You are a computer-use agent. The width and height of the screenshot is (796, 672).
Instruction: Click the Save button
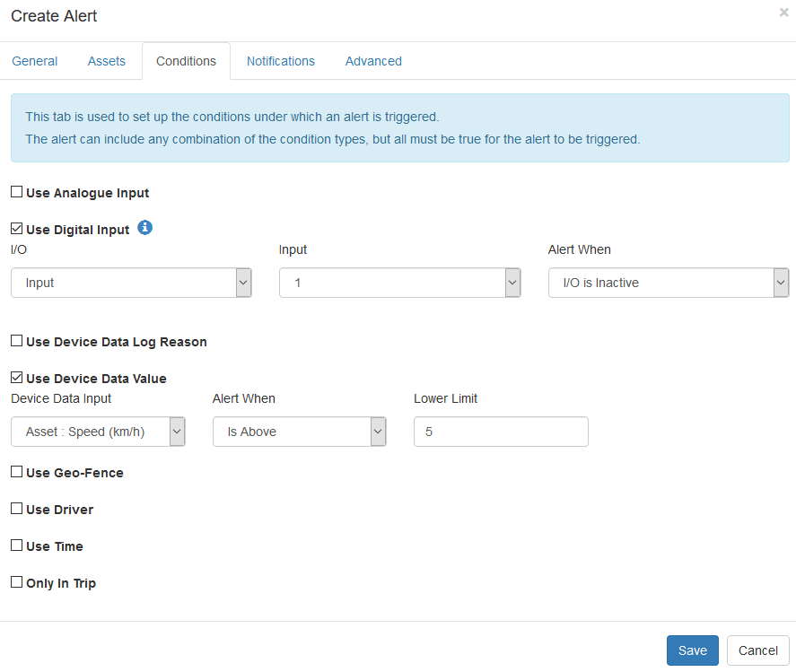click(x=692, y=650)
